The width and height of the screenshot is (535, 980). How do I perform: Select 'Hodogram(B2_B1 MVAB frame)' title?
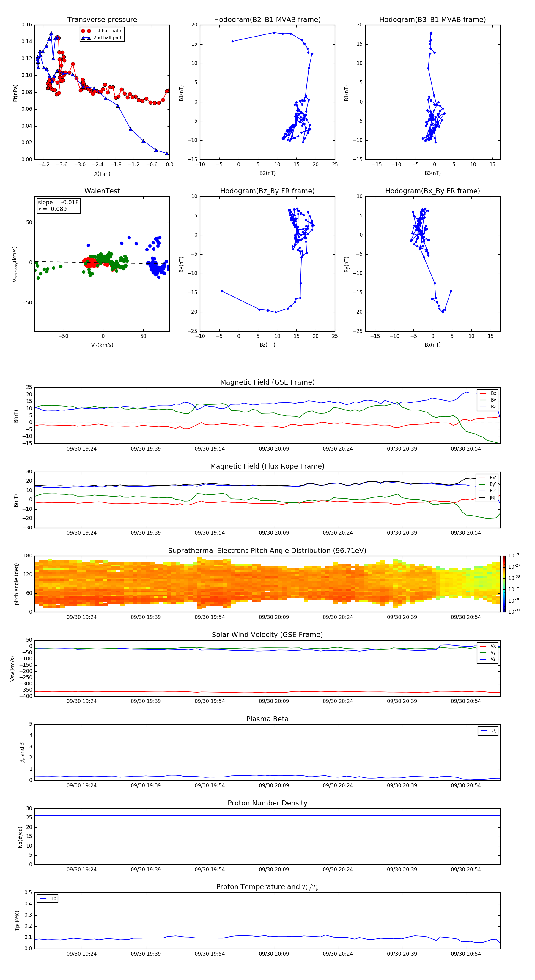(x=267, y=20)
